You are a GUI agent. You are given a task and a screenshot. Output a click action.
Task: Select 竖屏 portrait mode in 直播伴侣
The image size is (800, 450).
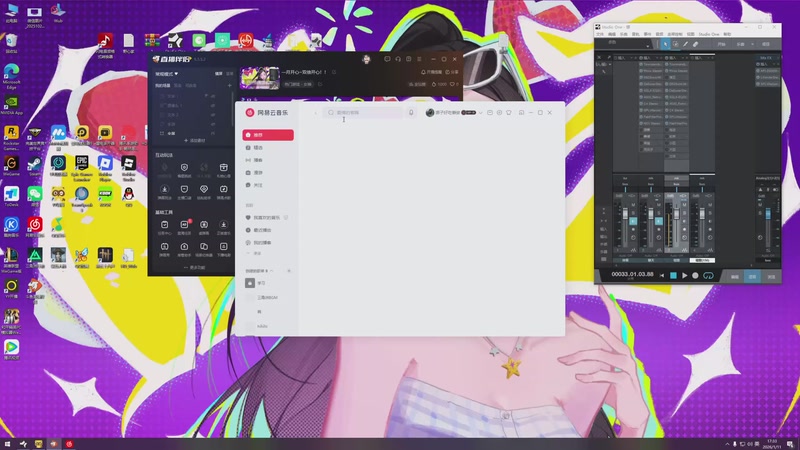tap(230, 73)
